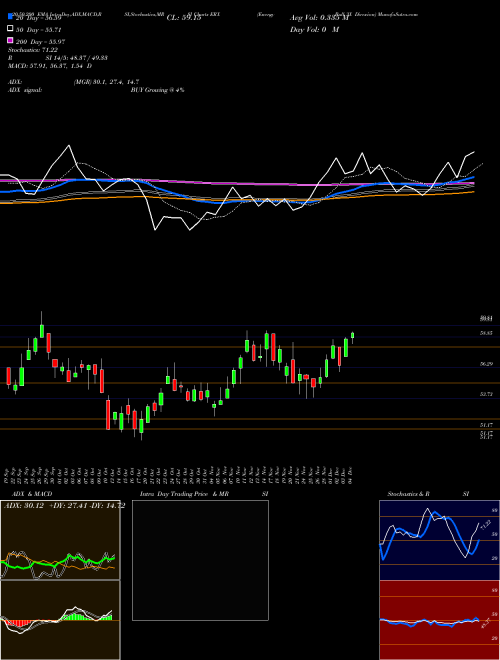Open the empty Intra Day Trading Price panel
Screen dimensions: 500x660
[200, 560]
